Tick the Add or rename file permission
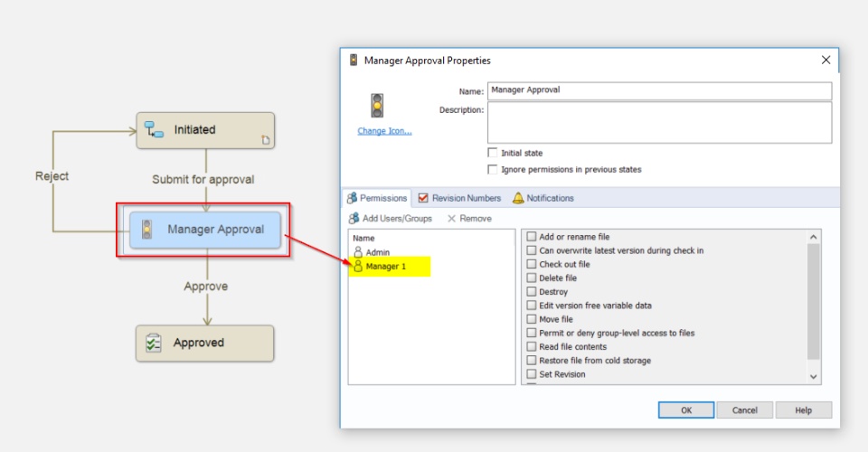Screen dimensions: 868x452 [532, 237]
